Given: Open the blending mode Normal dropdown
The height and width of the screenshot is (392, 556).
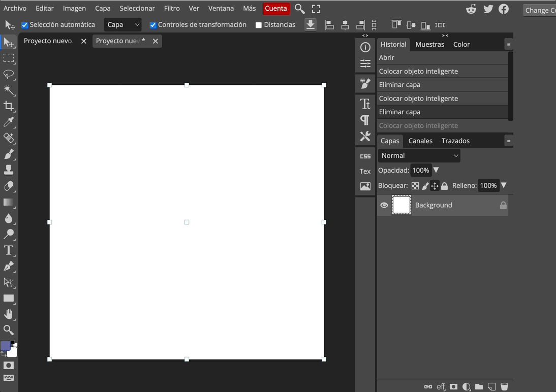Looking at the screenshot, I should (x=419, y=155).
